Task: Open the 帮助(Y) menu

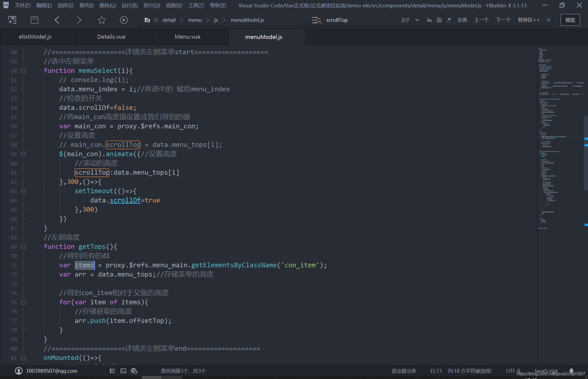Action: tap(218, 5)
